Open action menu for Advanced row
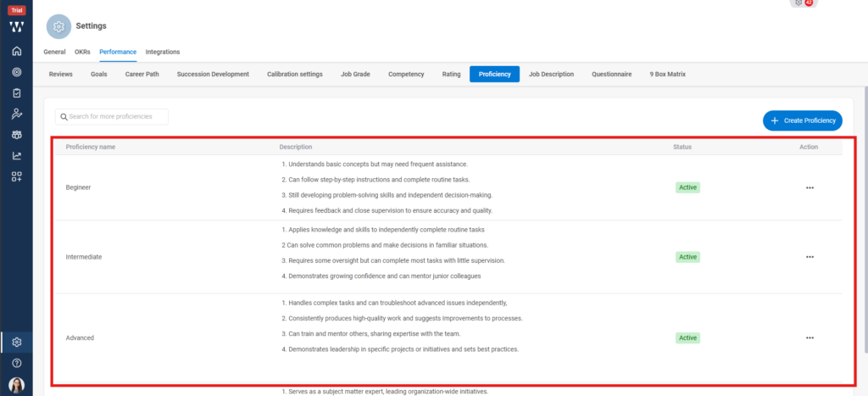The image size is (868, 396). (810, 337)
